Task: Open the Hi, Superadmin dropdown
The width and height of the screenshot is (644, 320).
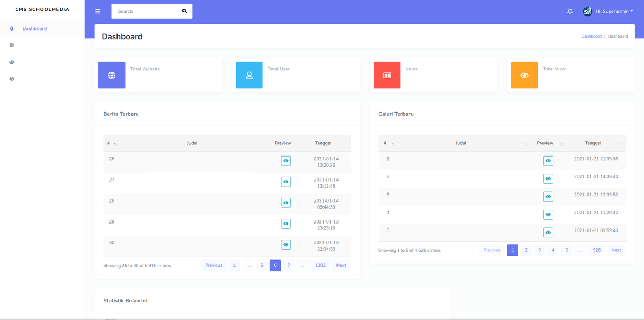Action: tap(614, 11)
